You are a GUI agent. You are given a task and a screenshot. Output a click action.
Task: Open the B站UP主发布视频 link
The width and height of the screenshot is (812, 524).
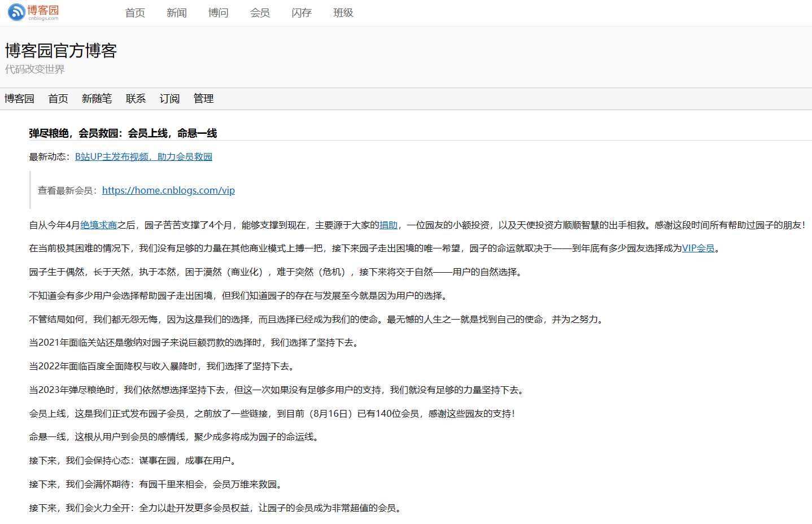(144, 156)
